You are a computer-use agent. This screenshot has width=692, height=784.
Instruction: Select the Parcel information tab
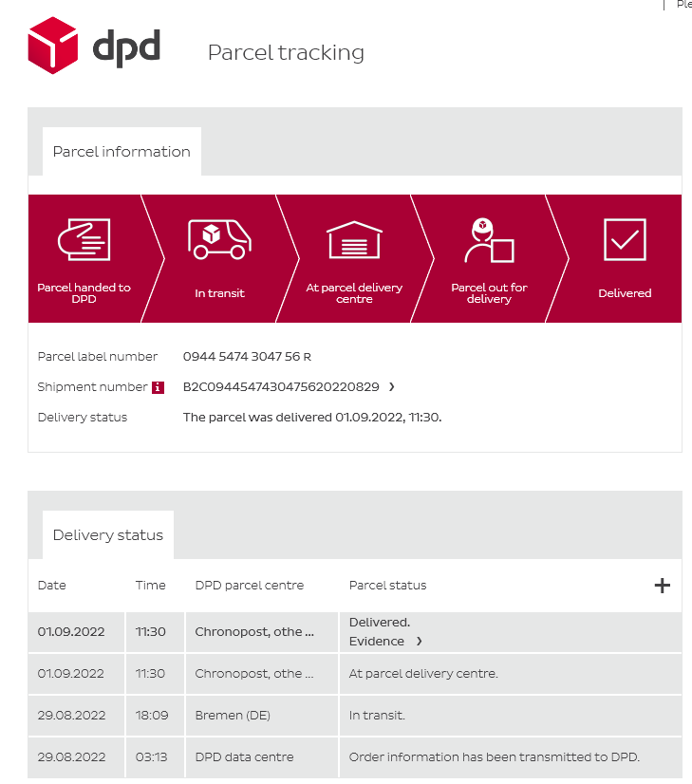(x=122, y=152)
